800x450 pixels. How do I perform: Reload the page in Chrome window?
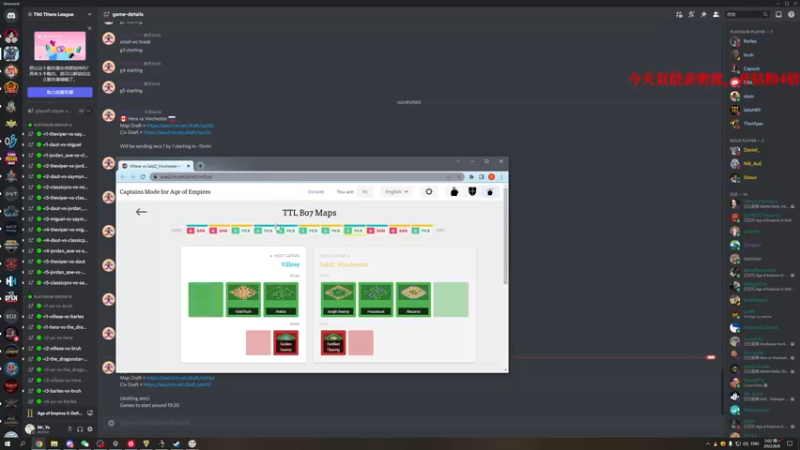(x=143, y=177)
